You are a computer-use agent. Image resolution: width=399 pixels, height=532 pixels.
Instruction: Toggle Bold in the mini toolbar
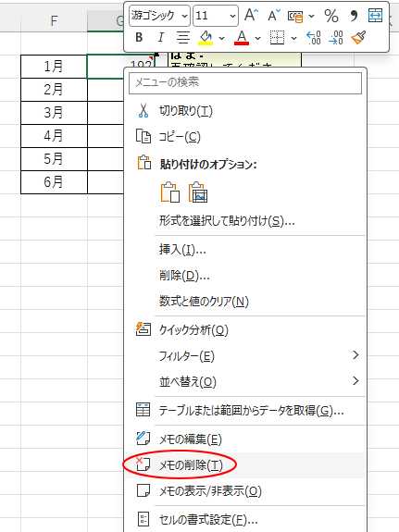(139, 37)
